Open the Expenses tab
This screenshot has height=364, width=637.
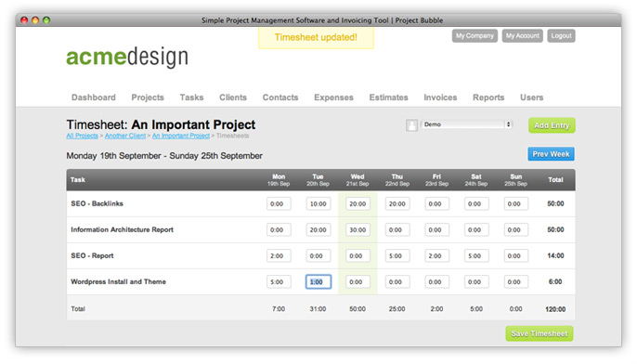coord(333,97)
